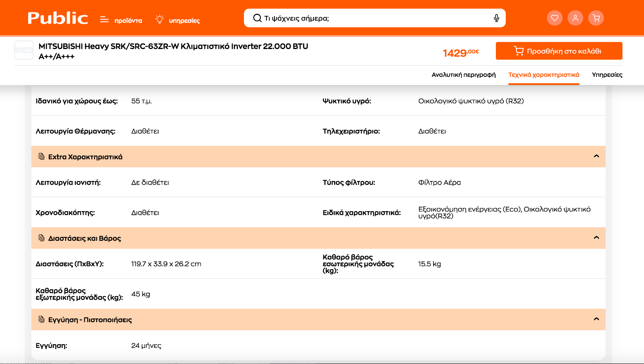The image size is (644, 364).
Task: Click the indoor unit weight '15.5 kg'
Action: point(429,264)
